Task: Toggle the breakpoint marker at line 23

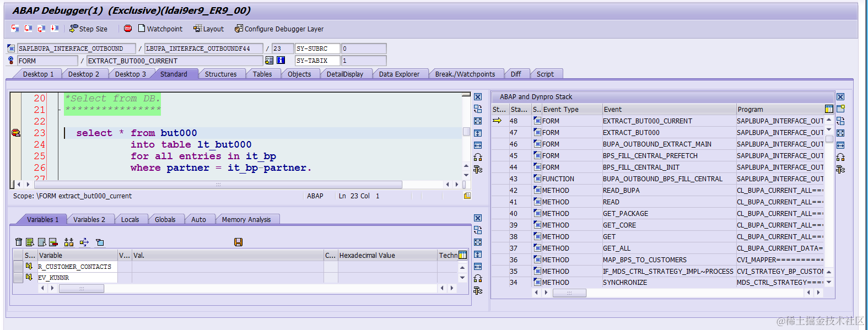Action: pos(16,133)
